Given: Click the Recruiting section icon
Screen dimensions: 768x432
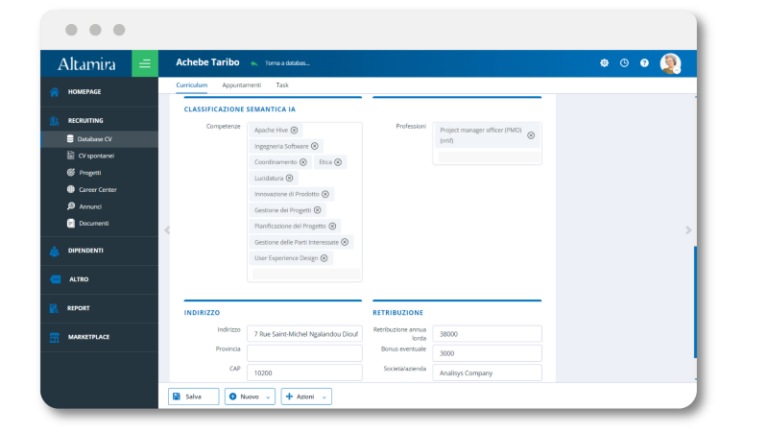Looking at the screenshot, I should (54, 120).
